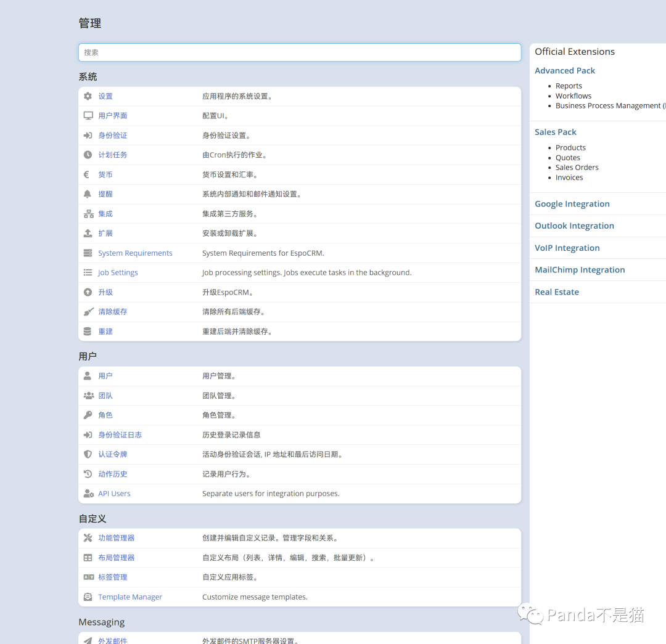Click the broom icon beside 清除缓存

[88, 312]
